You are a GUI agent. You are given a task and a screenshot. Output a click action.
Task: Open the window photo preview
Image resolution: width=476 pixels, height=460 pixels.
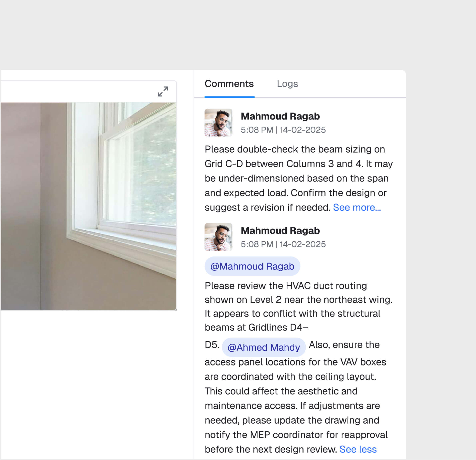pyautogui.click(x=88, y=206)
